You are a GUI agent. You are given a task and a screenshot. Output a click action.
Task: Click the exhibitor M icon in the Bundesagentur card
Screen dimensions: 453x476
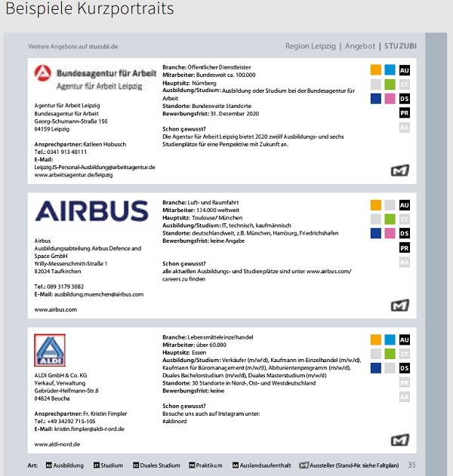pyautogui.click(x=400, y=170)
